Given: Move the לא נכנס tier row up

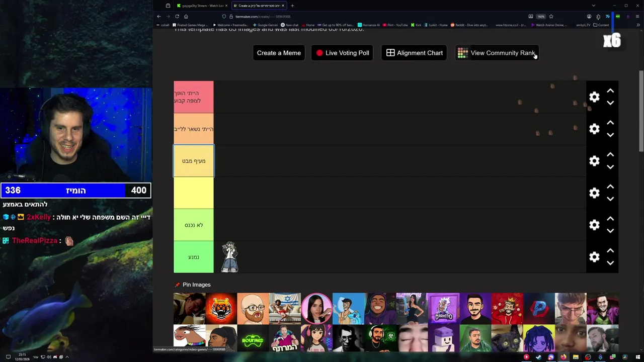Looking at the screenshot, I should tap(610, 219).
